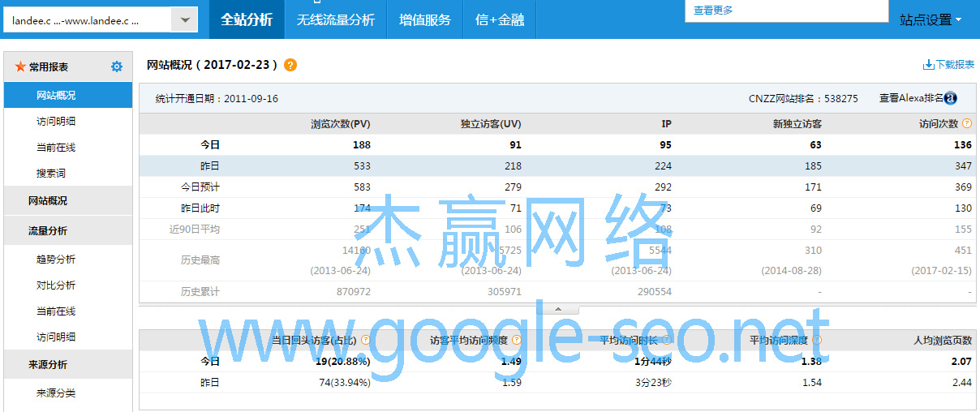980x412 pixels.
Task: Open the settings gear beside 常用报表
Action: pos(117,67)
